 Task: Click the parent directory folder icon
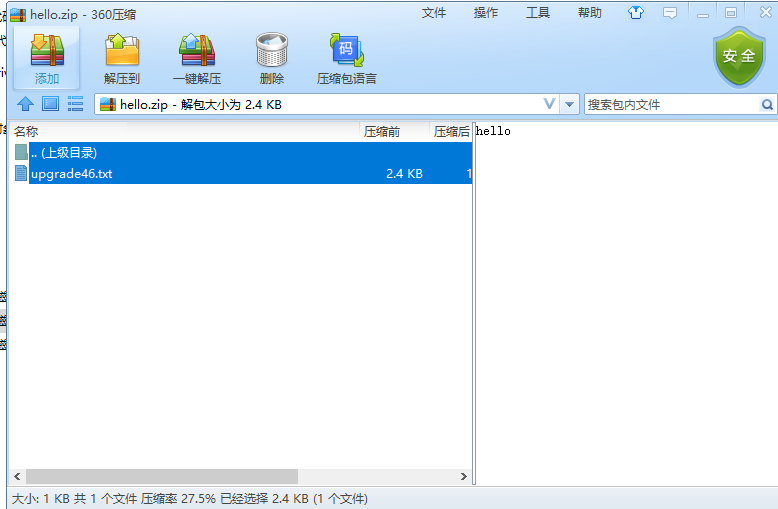tap(21, 152)
